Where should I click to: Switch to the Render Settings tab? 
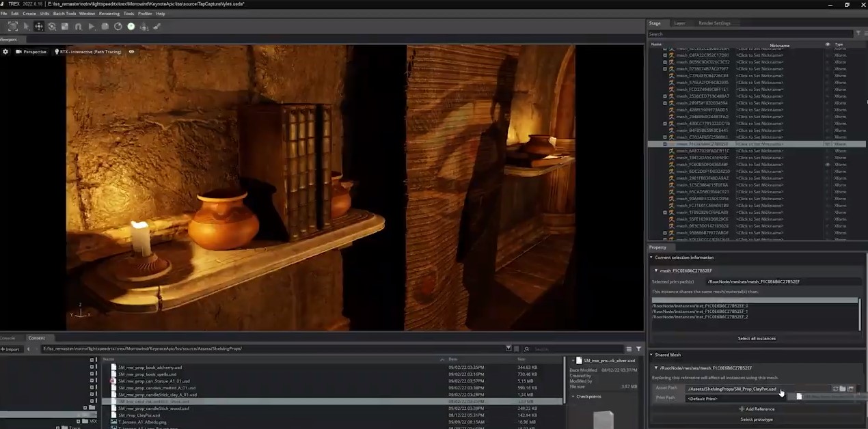(714, 23)
